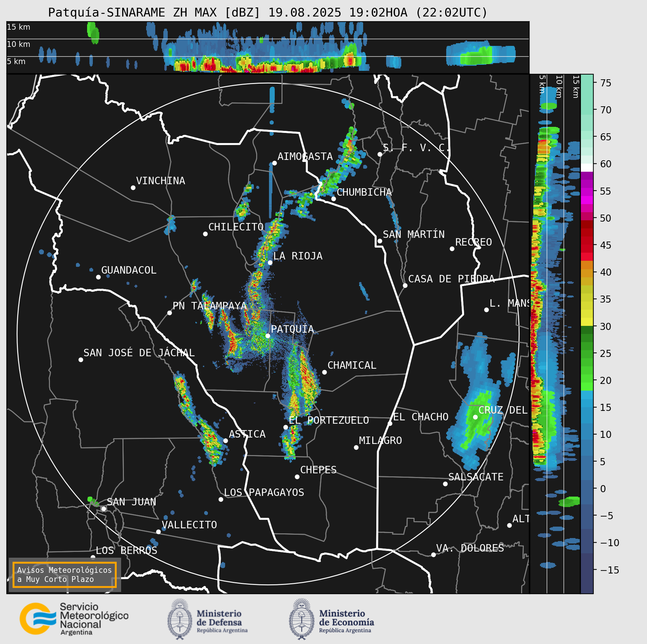Click the green 25 dBZ color band

(x=587, y=353)
